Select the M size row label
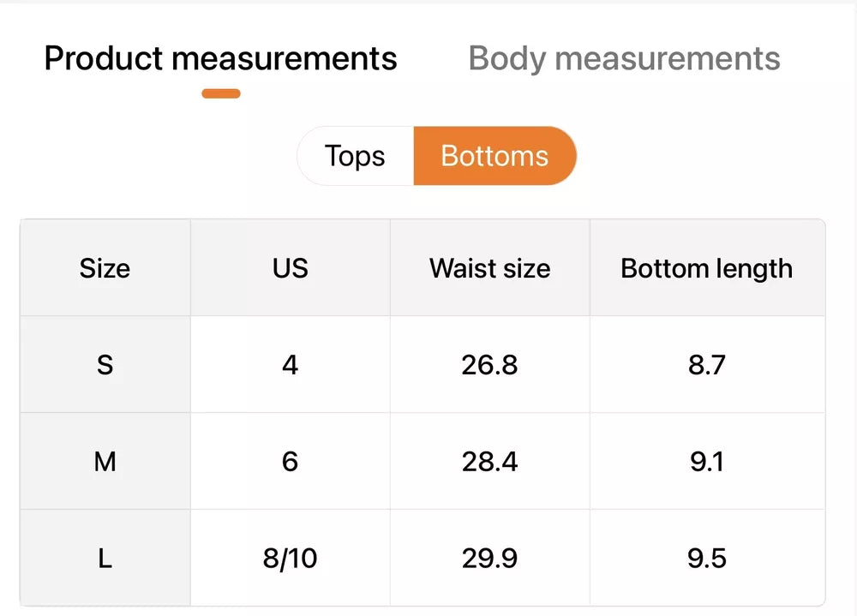Image resolution: width=857 pixels, height=616 pixels. point(105,461)
